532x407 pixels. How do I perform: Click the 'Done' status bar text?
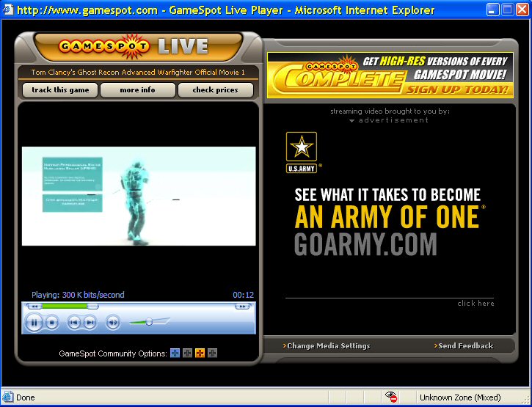click(26, 397)
